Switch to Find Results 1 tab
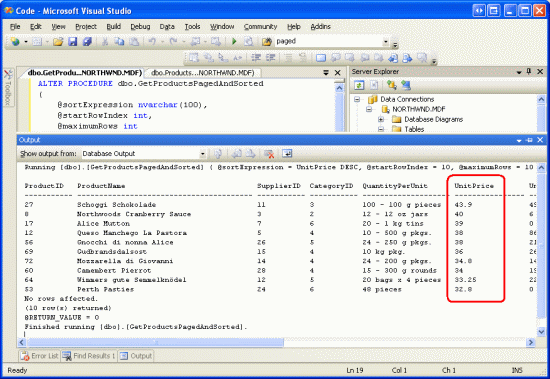The image size is (550, 379). [x=89, y=356]
